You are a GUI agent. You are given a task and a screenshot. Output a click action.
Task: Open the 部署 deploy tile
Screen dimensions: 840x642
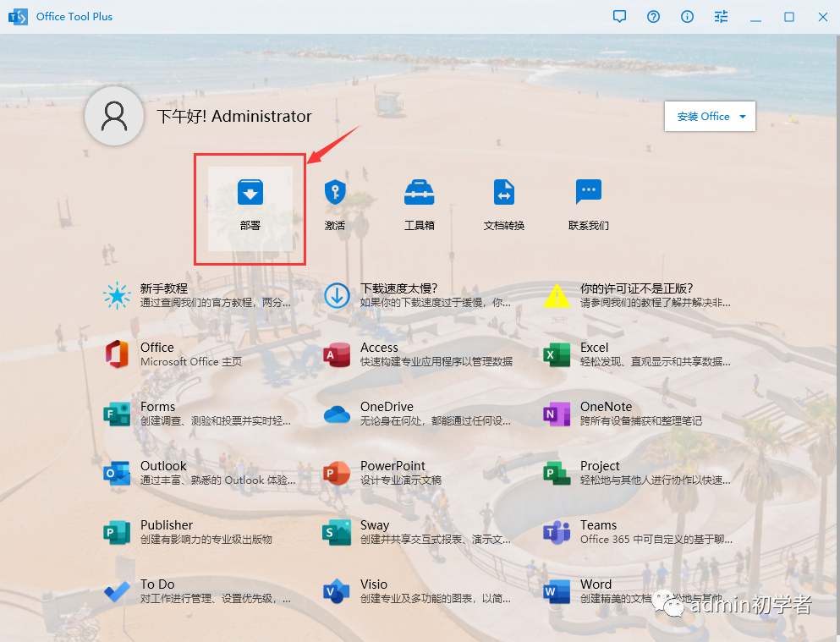(x=250, y=208)
